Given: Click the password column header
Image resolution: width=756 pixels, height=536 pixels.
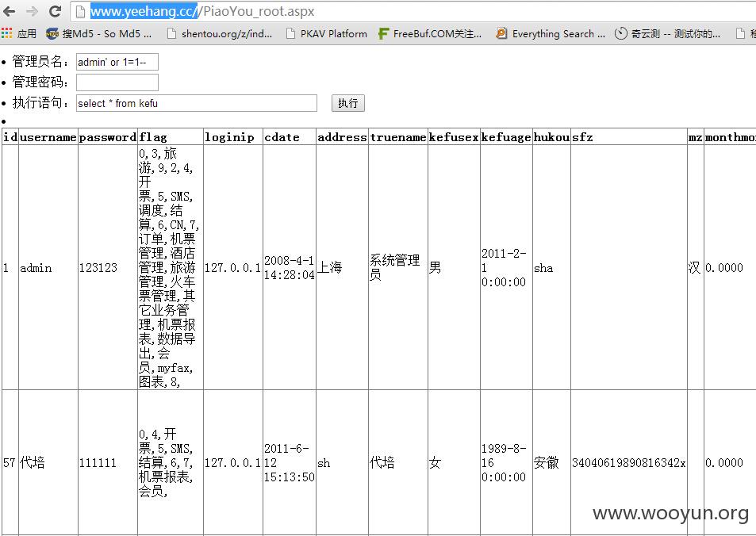Looking at the screenshot, I should [x=108, y=137].
